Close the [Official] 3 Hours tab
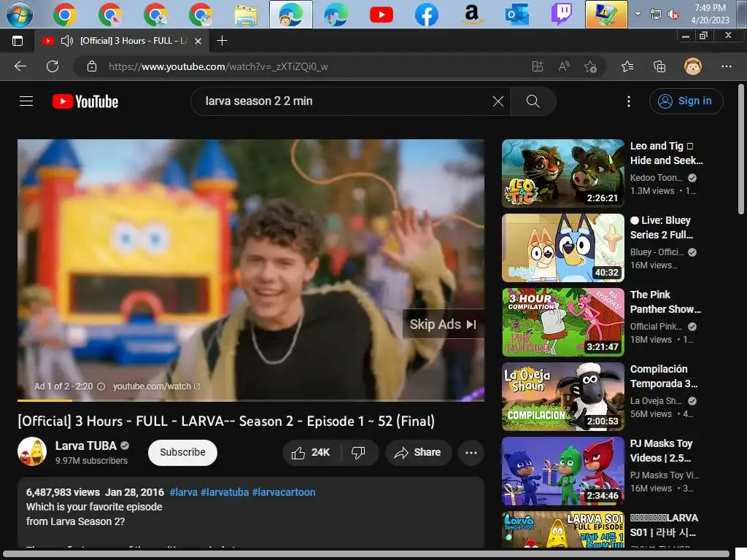747x560 pixels. [198, 41]
